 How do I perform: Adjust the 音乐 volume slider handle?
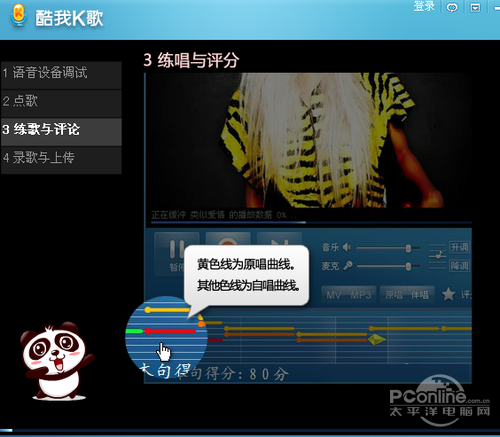(x=408, y=248)
